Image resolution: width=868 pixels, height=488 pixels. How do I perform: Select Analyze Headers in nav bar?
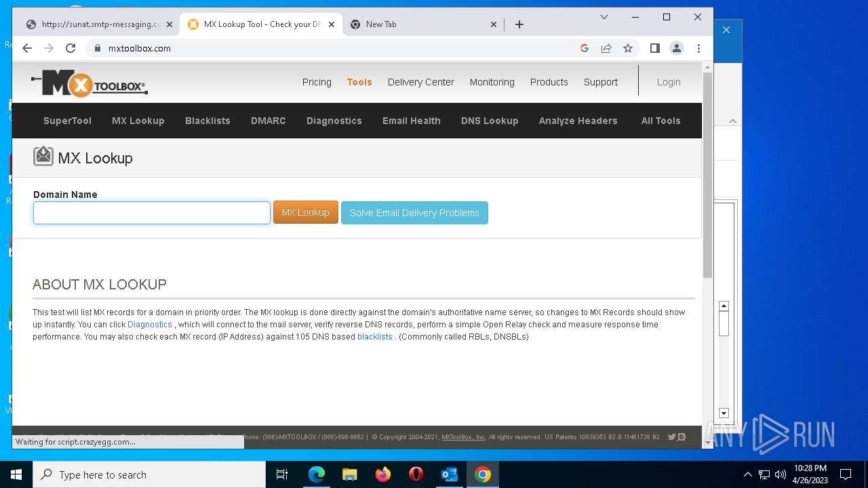click(578, 121)
